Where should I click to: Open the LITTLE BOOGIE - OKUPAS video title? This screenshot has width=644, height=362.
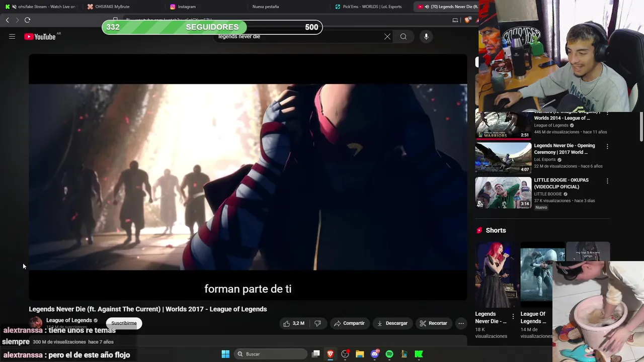[561, 183]
